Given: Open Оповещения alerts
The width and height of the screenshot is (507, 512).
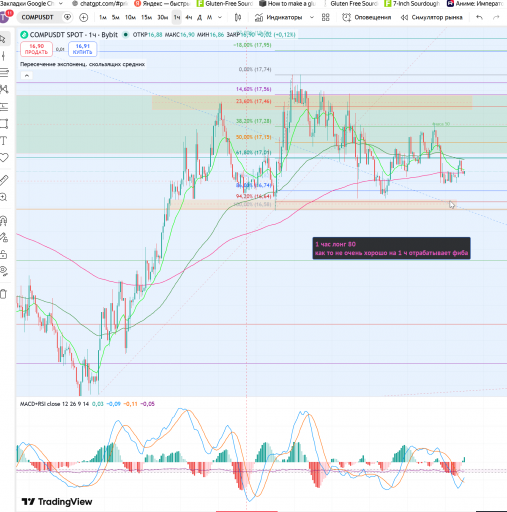Looking at the screenshot, I should click(x=367, y=17).
